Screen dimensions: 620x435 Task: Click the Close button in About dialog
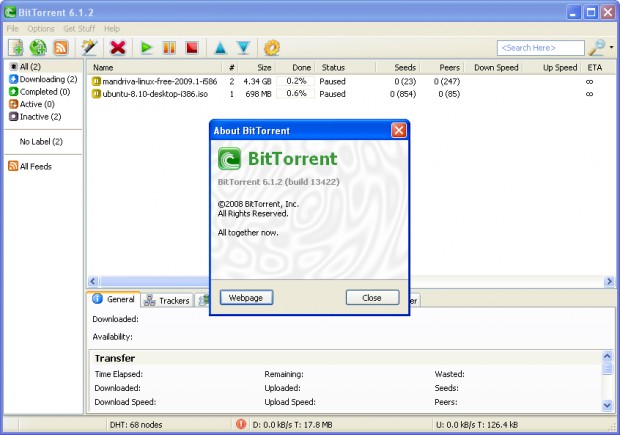pyautogui.click(x=372, y=298)
